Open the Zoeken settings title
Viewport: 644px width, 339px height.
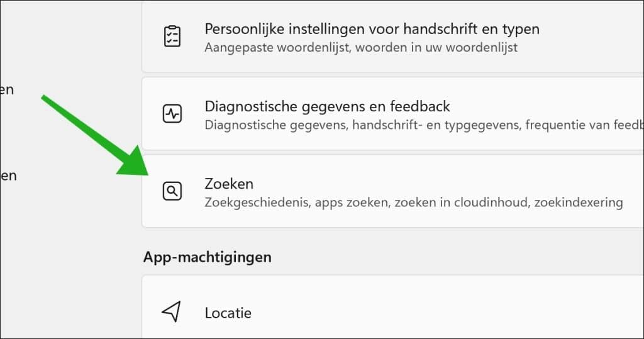point(229,184)
